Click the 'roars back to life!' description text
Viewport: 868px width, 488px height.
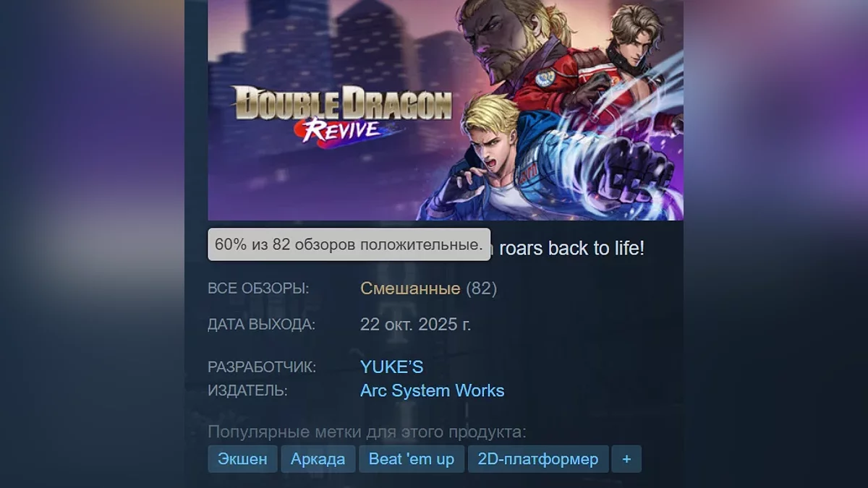pos(571,248)
